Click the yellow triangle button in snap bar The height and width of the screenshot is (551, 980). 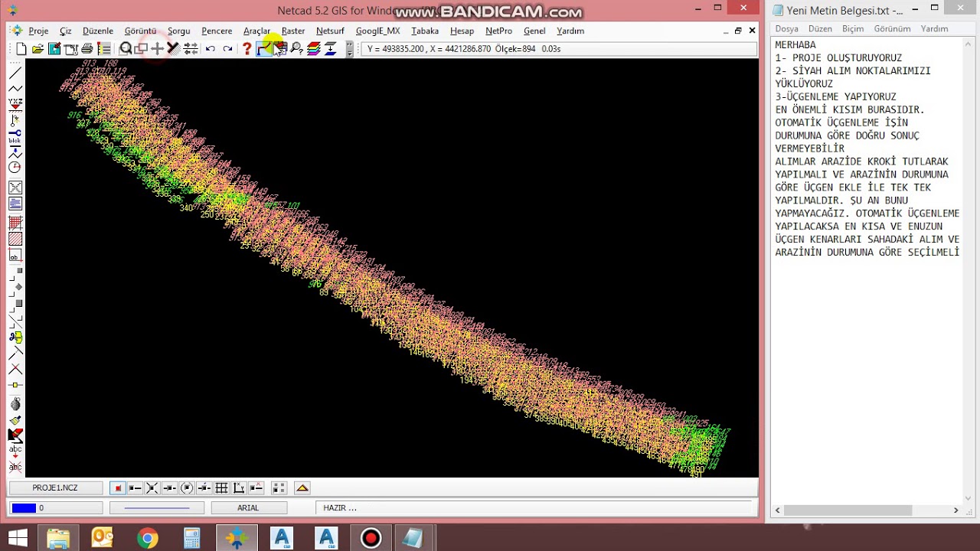302,488
